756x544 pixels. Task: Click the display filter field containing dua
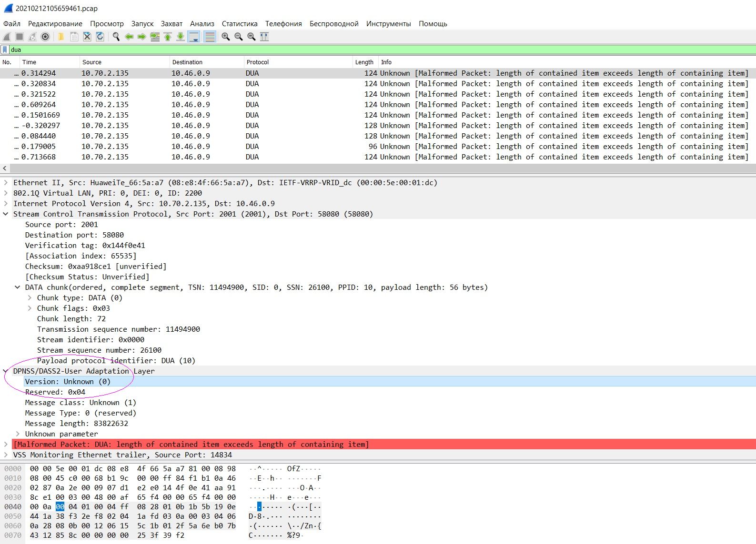coord(382,49)
